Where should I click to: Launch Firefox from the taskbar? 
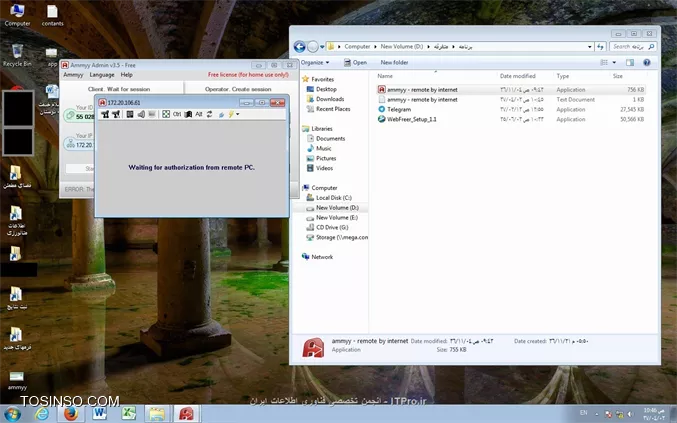71,414
